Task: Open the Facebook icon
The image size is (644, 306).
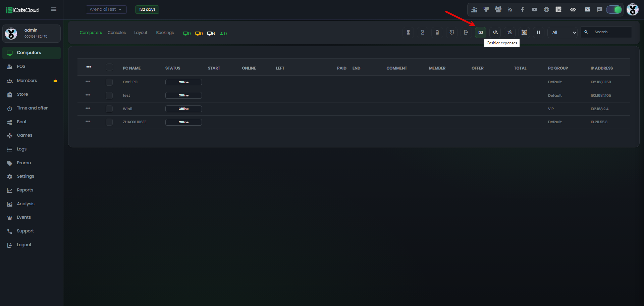Action: click(x=522, y=9)
